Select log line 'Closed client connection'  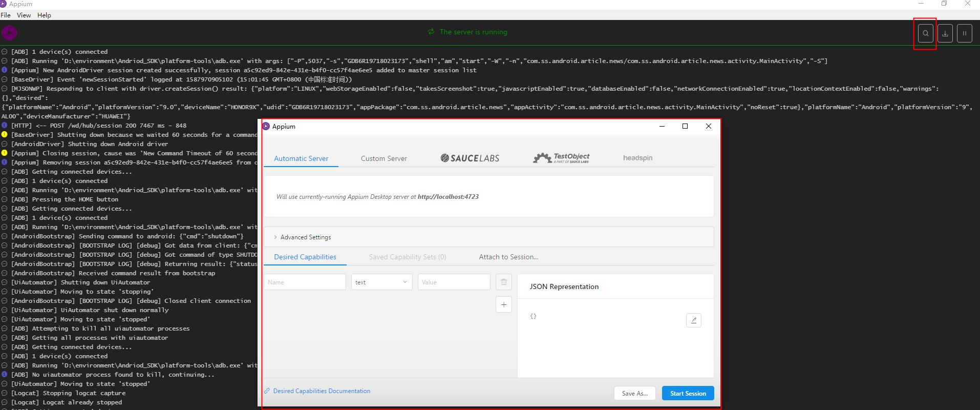131,301
